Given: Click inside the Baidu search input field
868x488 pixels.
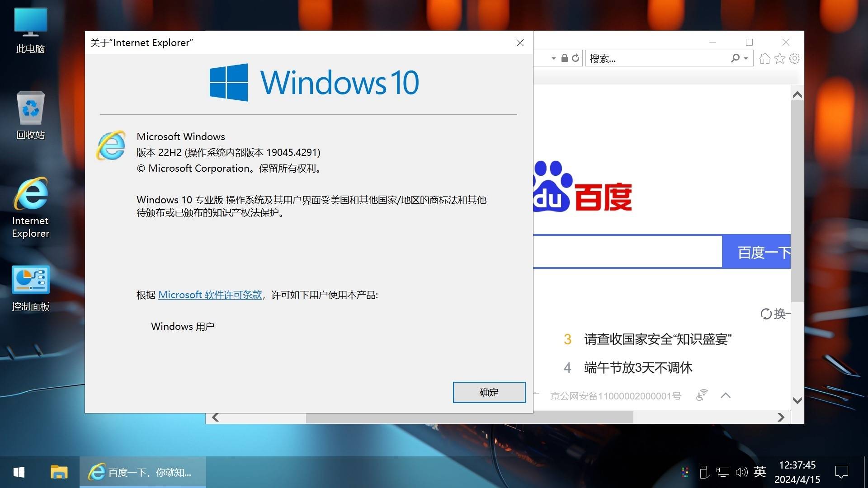Looking at the screenshot, I should click(627, 252).
